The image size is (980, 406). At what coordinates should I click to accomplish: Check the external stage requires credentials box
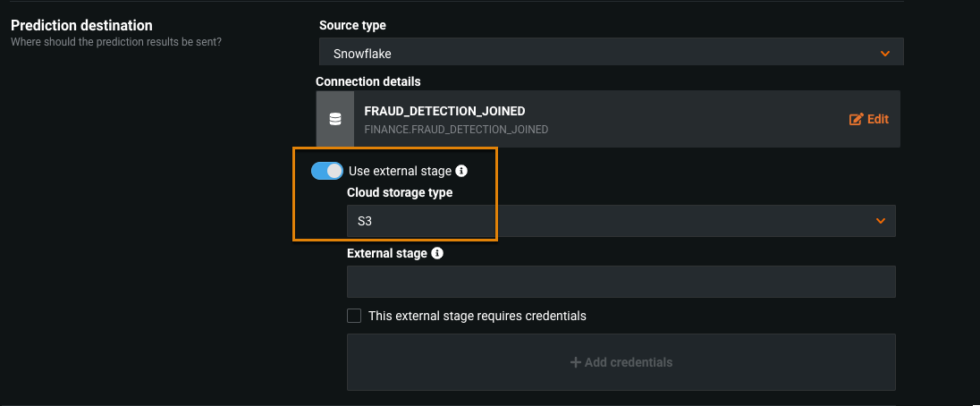point(354,316)
